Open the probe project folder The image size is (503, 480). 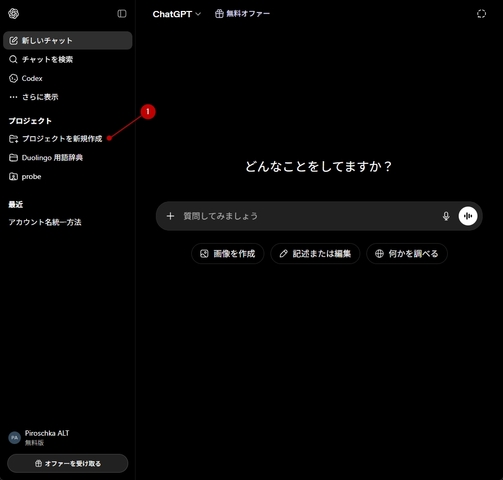[68, 177]
